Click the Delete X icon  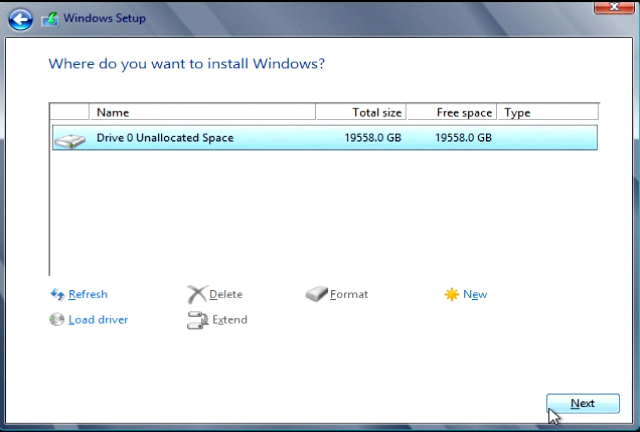197,294
